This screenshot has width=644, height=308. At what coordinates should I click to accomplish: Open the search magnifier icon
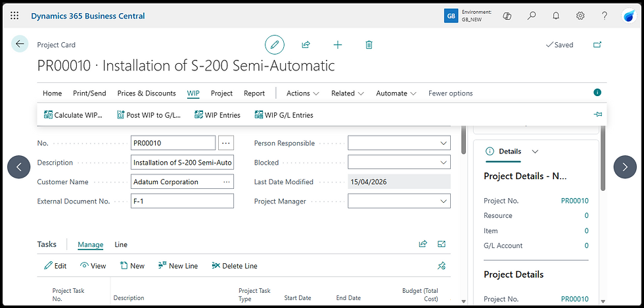[532, 16]
